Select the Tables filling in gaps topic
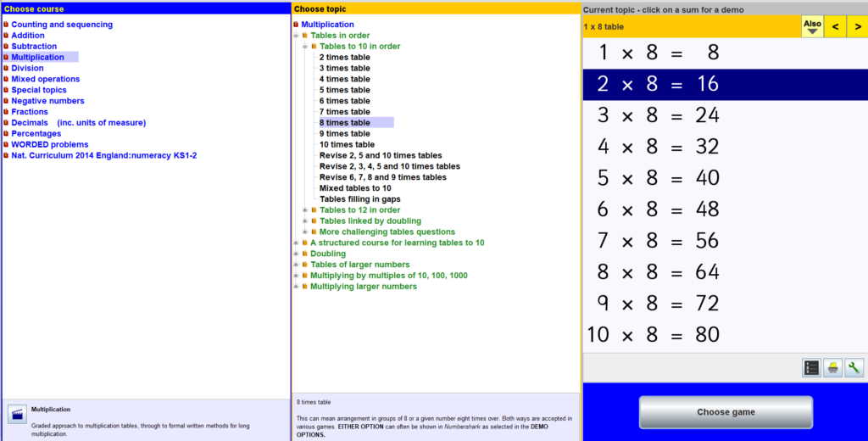Screen dimensions: 868x441 pos(359,199)
